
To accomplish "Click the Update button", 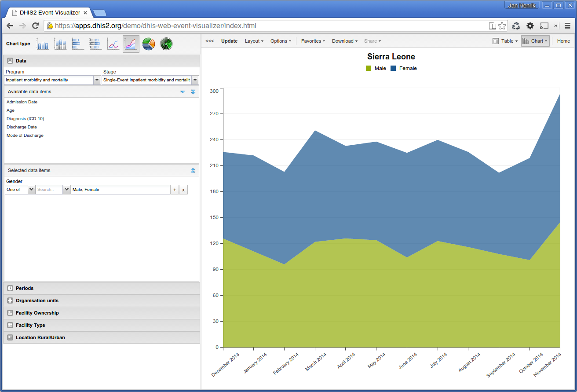I will click(x=229, y=41).
